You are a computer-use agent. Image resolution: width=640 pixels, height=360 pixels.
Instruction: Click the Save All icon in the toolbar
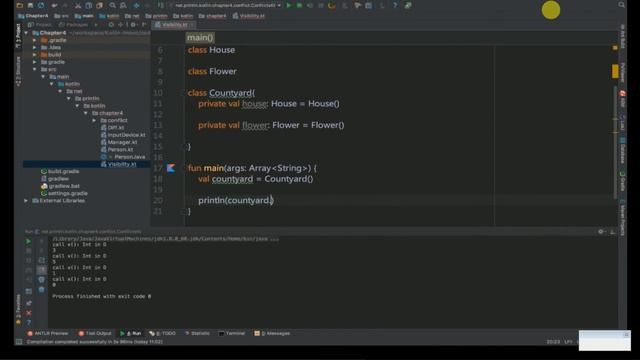click(30, 5)
